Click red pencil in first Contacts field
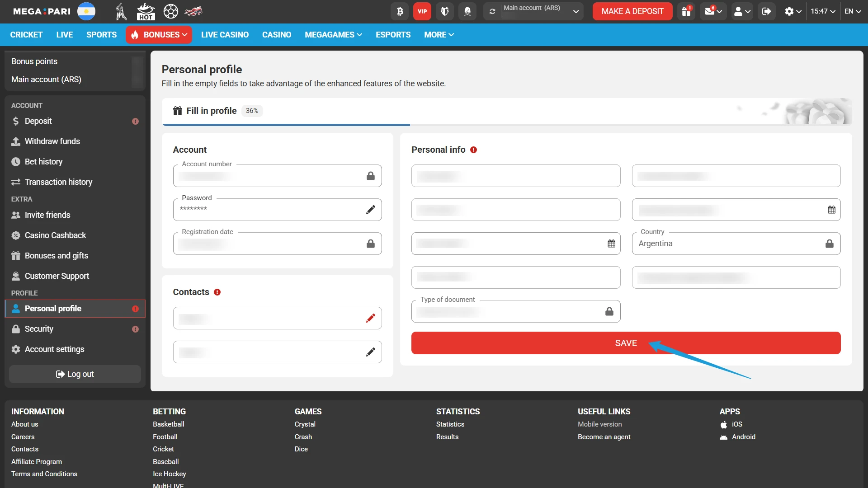The image size is (868, 488). click(x=370, y=318)
